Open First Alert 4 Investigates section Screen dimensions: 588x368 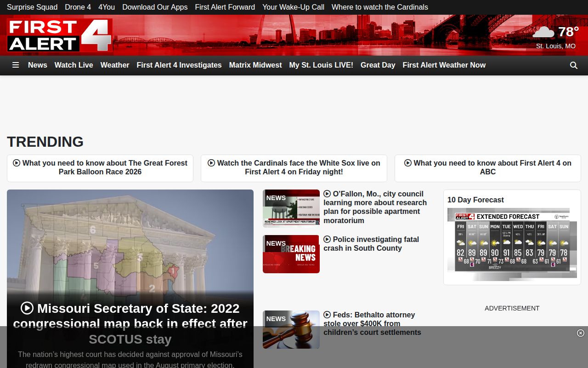[179, 65]
